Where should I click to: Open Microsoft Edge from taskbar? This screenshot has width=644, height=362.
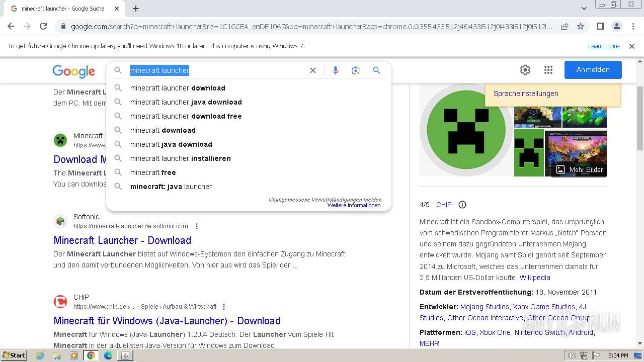tap(108, 355)
